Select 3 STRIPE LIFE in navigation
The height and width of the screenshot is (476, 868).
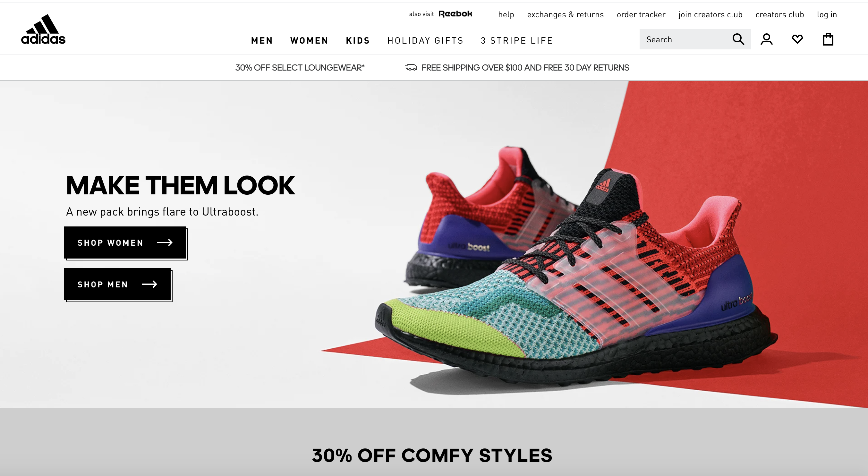[x=516, y=40]
